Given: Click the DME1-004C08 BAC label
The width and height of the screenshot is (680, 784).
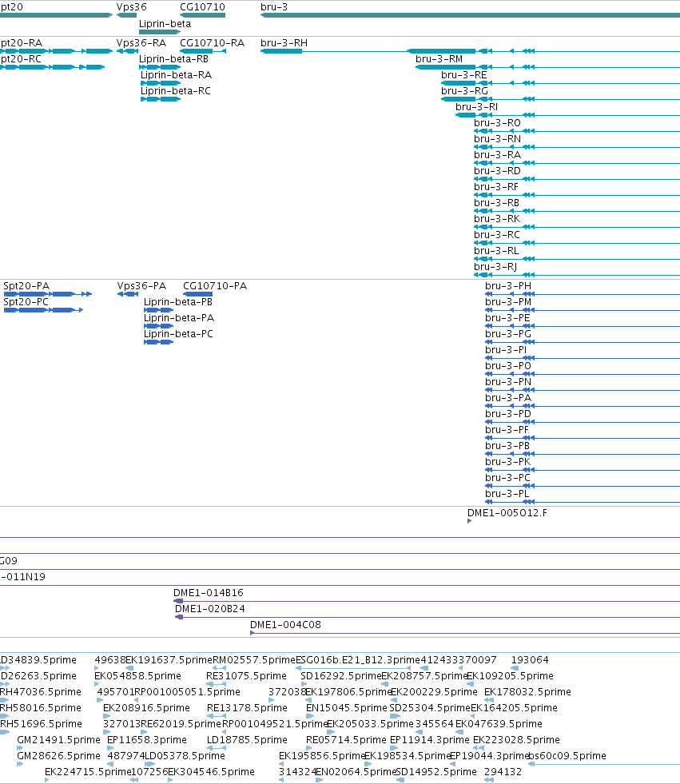Looking at the screenshot, I should [x=285, y=625].
